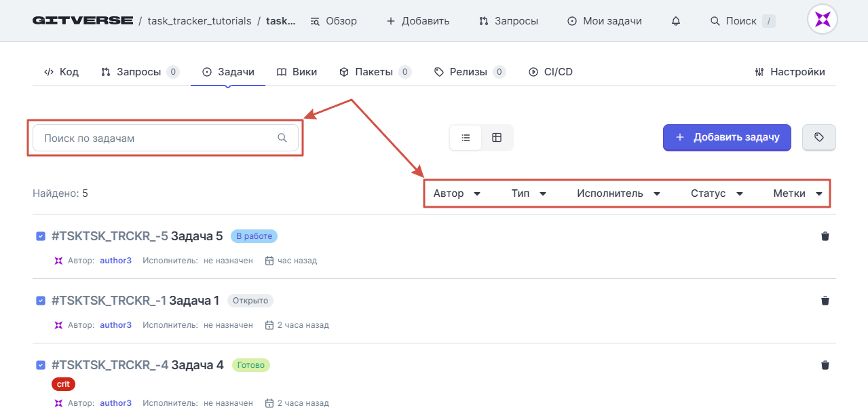
Task: Expand the Тип filter dropdown
Action: 529,193
